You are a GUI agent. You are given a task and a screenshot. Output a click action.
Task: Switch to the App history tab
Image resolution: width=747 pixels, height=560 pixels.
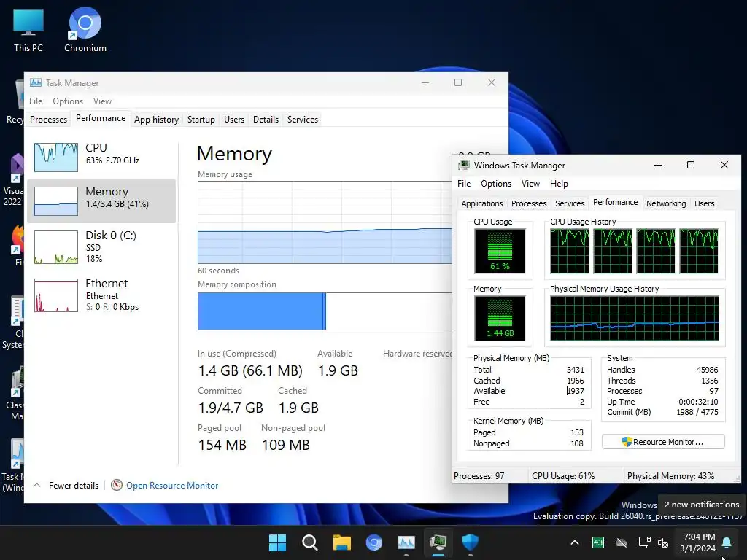(156, 119)
